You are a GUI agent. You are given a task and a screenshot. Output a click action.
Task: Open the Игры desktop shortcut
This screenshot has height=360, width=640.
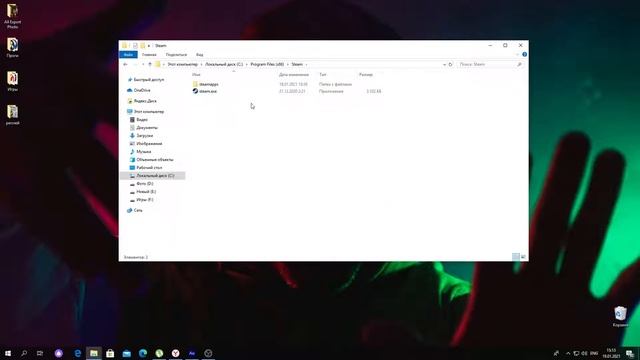coord(12,82)
